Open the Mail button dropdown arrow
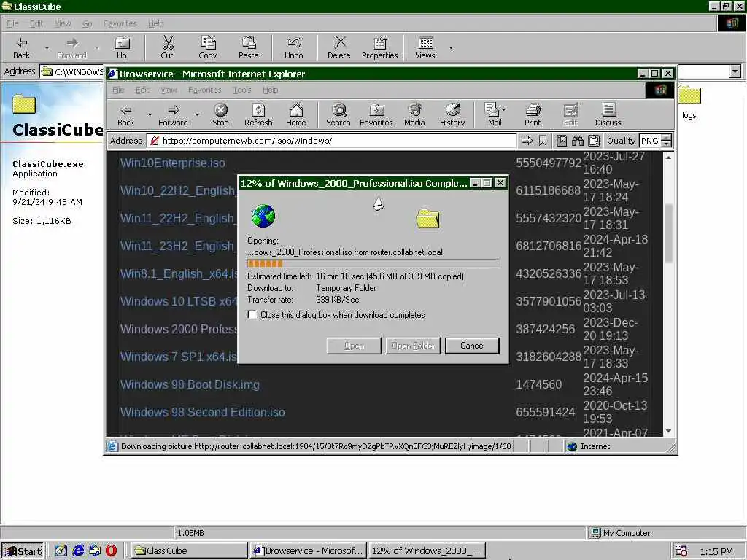Image resolution: width=747 pixels, height=560 pixels. (504, 109)
